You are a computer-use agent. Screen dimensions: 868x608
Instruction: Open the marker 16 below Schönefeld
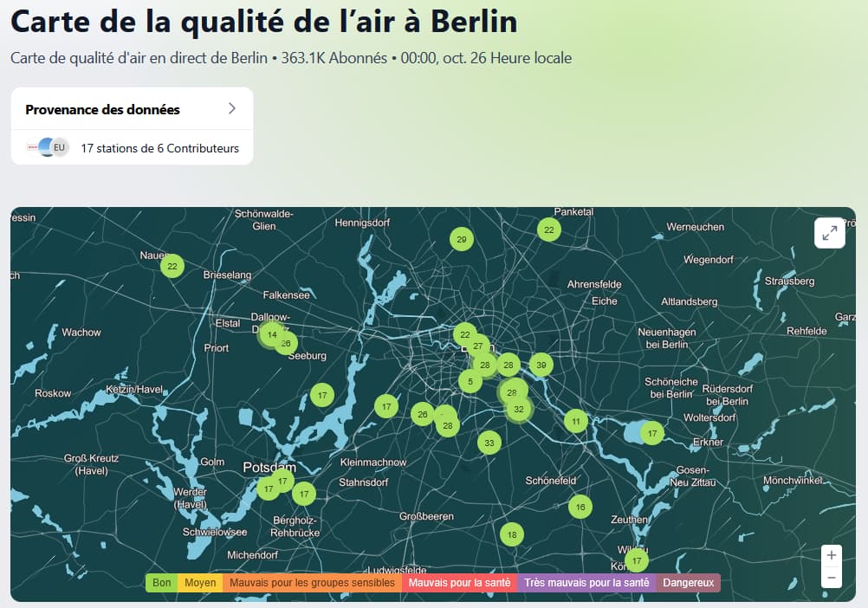[580, 507]
